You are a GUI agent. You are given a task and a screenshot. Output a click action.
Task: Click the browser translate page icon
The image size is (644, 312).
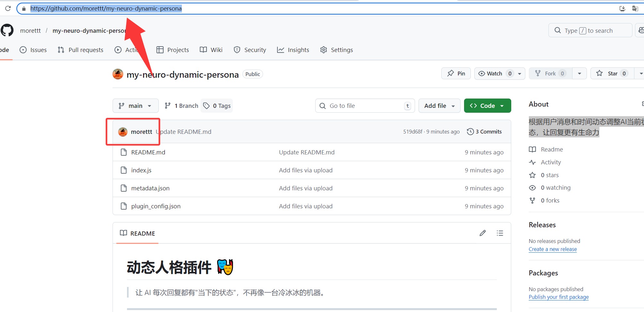click(x=635, y=8)
